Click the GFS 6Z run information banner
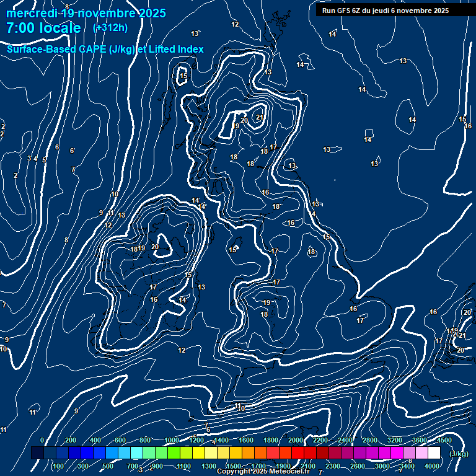476x476 pixels. 386,11
